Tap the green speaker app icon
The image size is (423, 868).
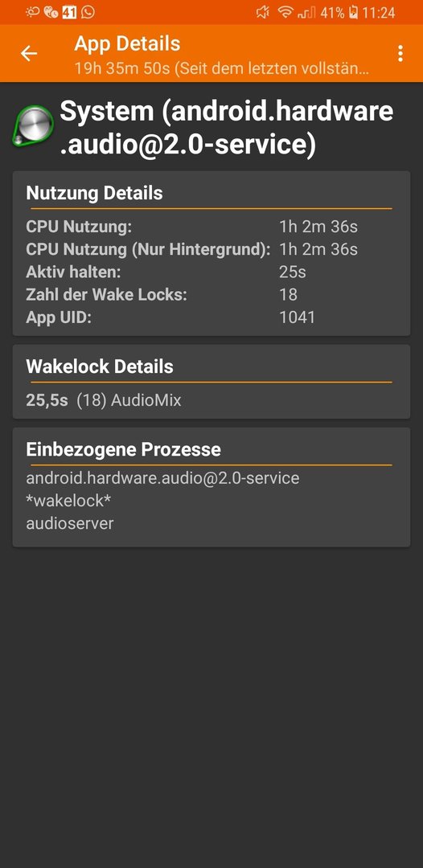point(33,126)
